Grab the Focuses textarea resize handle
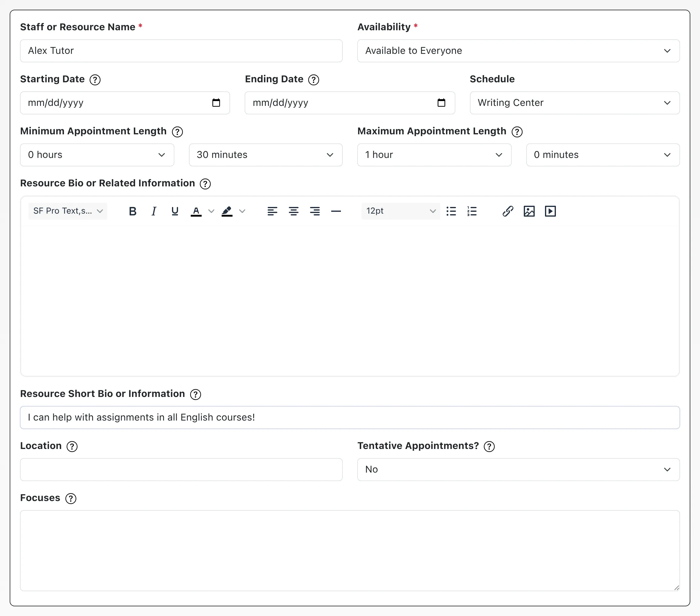Viewport: 700px width, 616px height. coord(677,588)
